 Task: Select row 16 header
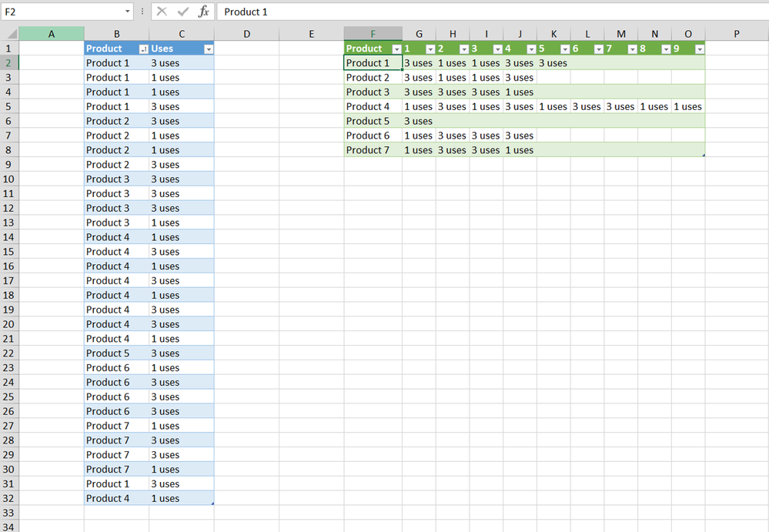point(8,266)
